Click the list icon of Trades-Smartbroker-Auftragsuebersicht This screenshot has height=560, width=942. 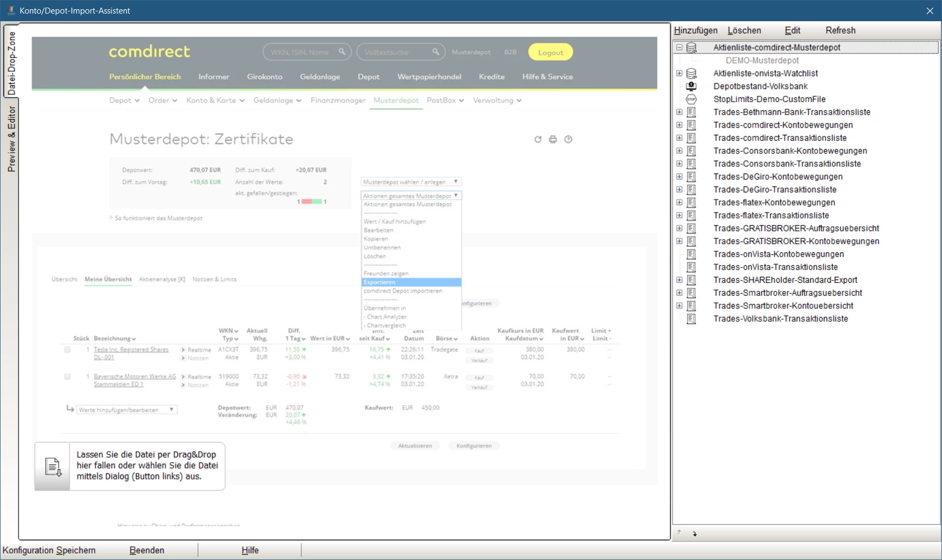pyautogui.click(x=691, y=293)
